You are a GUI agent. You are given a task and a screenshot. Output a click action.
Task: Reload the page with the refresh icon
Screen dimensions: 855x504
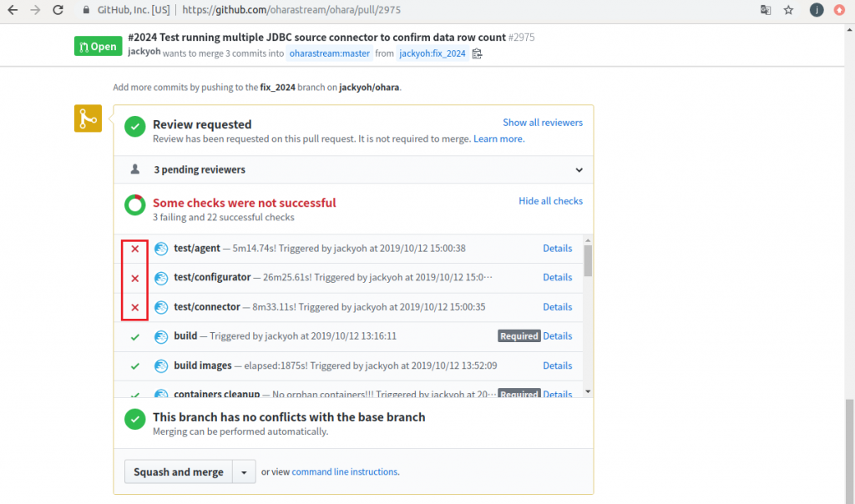point(58,11)
